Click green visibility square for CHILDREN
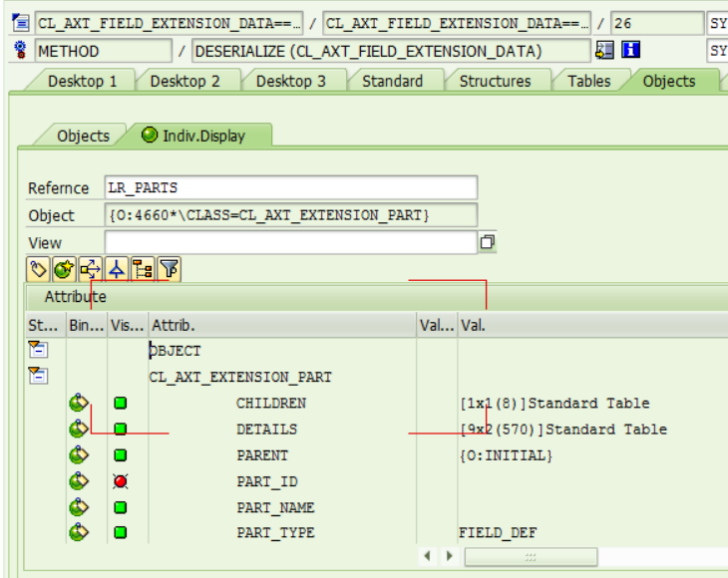This screenshot has width=728, height=578. tap(121, 403)
